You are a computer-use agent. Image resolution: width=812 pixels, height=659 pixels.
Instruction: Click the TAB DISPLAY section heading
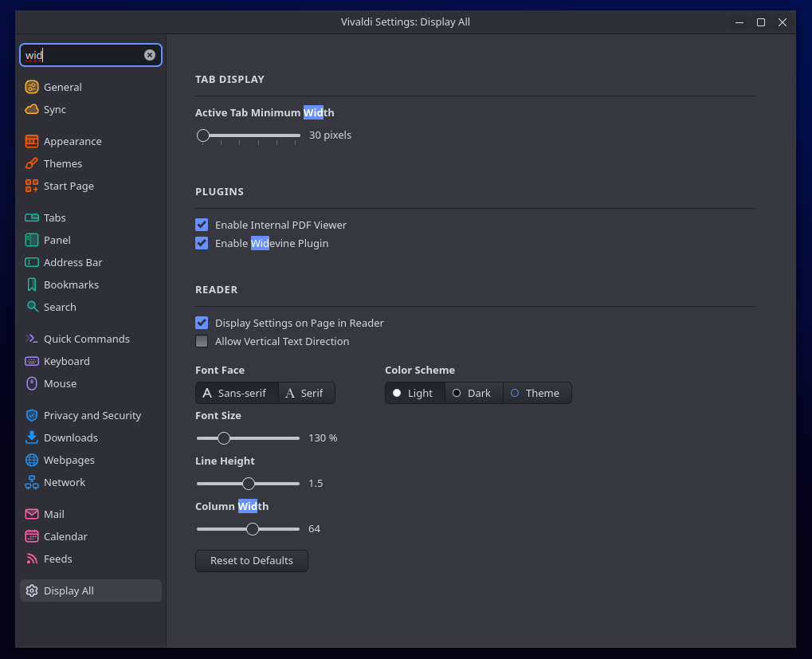tap(229, 80)
